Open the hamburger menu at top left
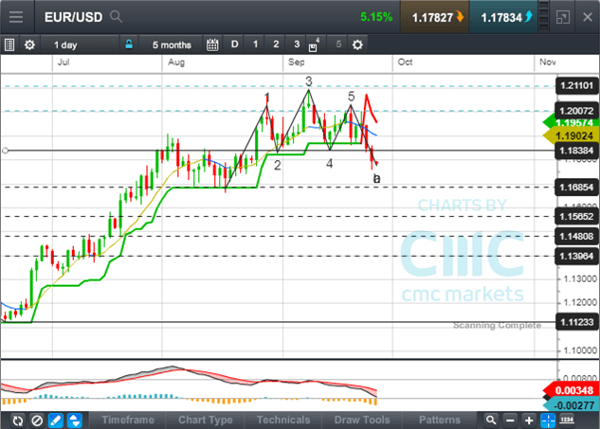 [15, 17]
